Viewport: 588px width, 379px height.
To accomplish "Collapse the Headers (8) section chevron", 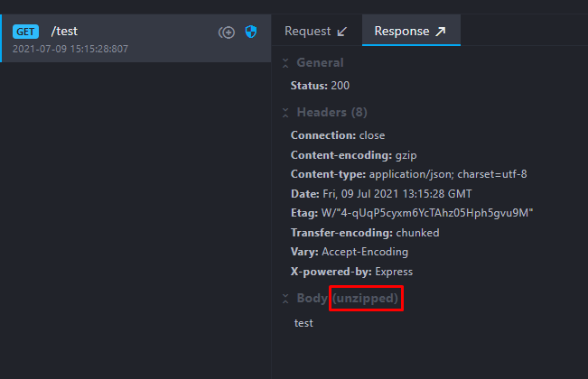I will pos(285,113).
